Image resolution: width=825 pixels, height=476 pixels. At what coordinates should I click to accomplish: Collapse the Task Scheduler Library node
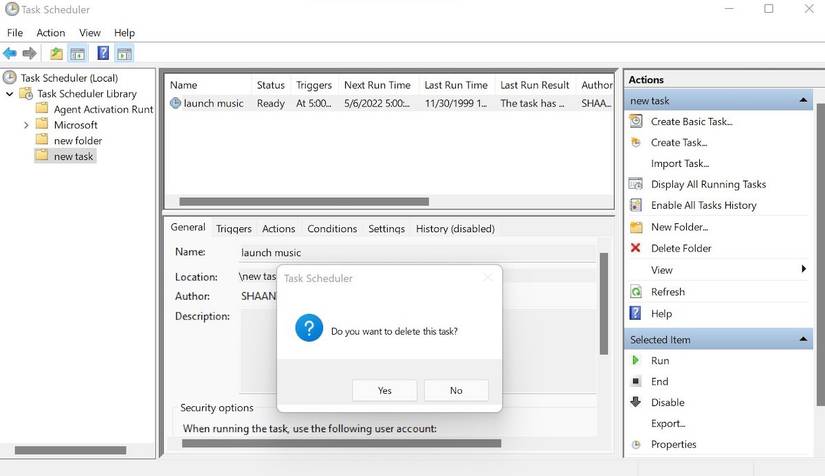click(10, 94)
